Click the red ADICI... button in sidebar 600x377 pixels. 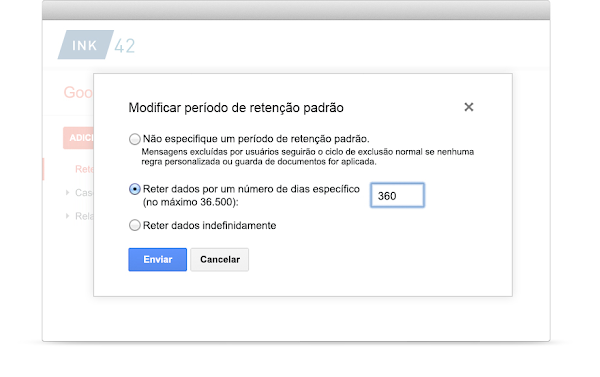[x=78, y=138]
